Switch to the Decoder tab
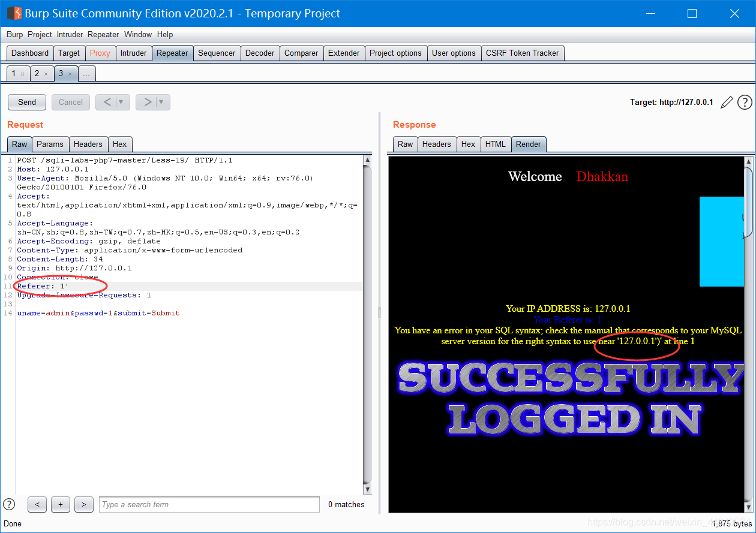 [260, 53]
